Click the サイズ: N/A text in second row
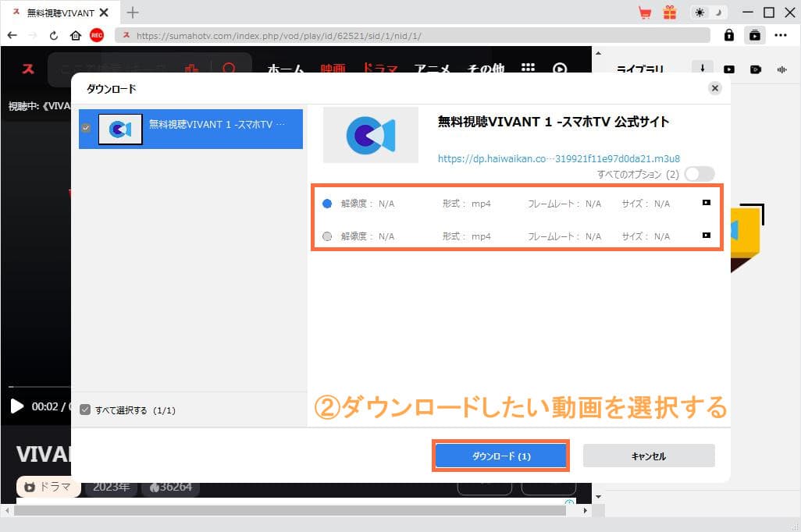Viewport: 801px width, 532px height. [646, 236]
